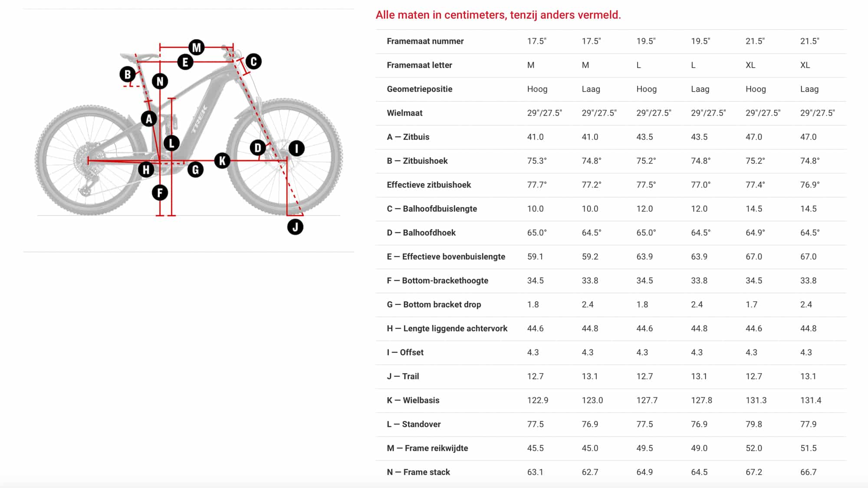Click the D marker near the fork
868x488 pixels.
(x=258, y=148)
